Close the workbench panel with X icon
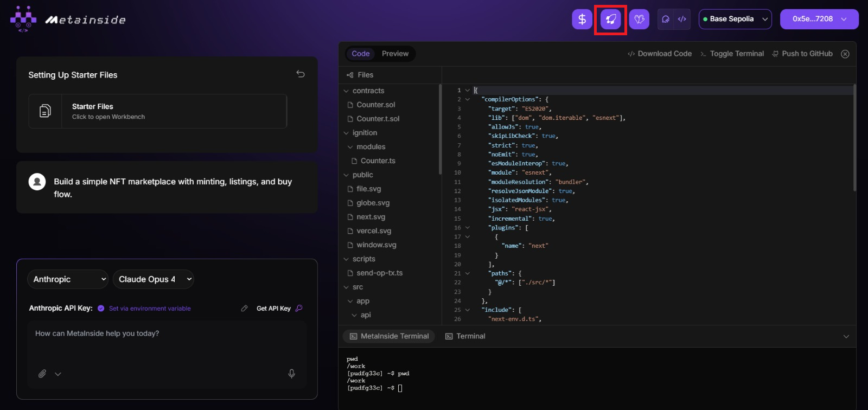The height and width of the screenshot is (410, 868). 845,54
